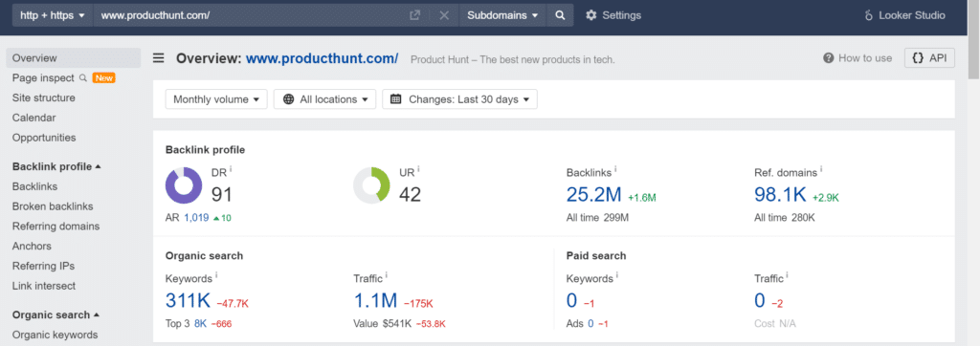Click organic Traffic value 1.1M

[375, 301]
